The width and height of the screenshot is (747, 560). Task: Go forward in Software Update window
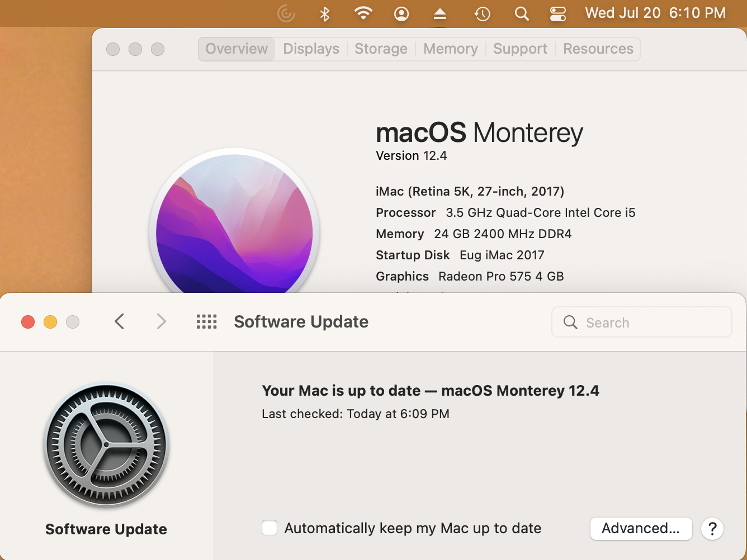(161, 321)
